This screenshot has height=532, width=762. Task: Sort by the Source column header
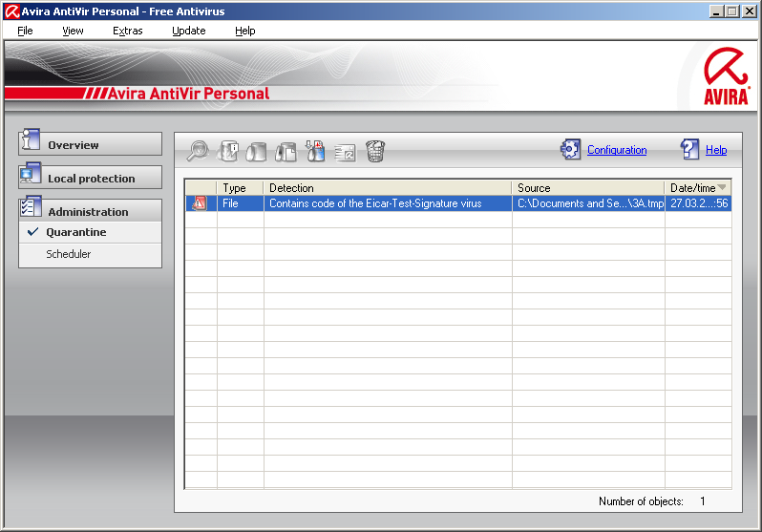(x=588, y=188)
